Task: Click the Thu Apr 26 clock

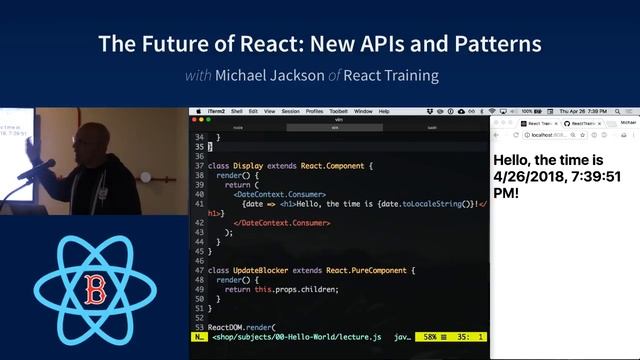Action: [x=583, y=111]
